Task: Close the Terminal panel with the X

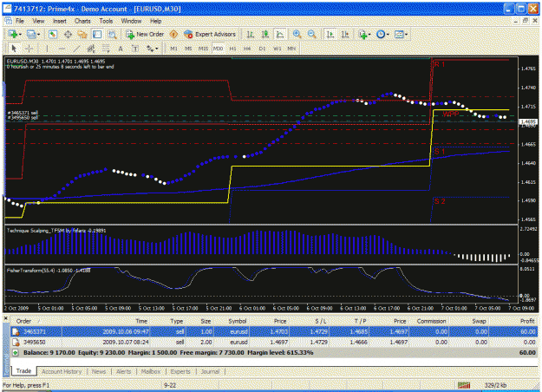Action: tap(5, 318)
